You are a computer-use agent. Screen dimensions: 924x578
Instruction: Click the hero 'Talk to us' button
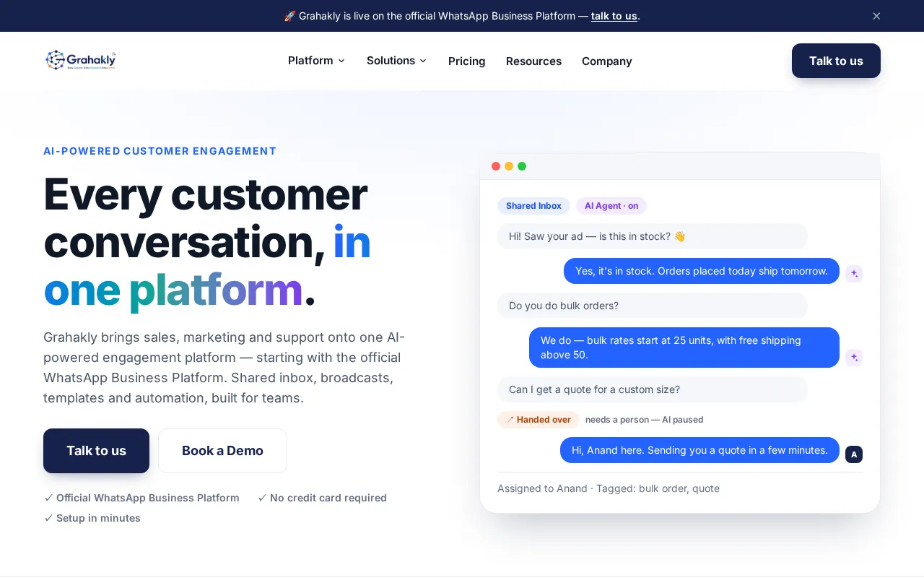(x=96, y=451)
